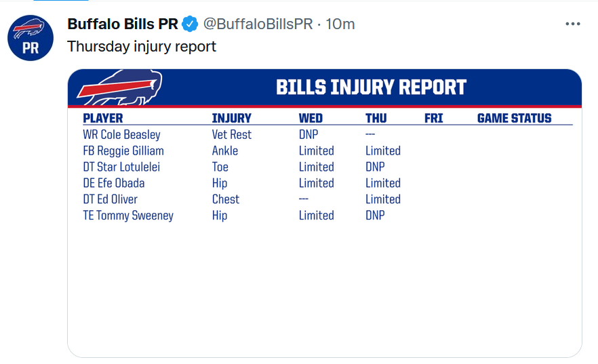Click TE Tommy Sweeney in the table
Image resolution: width=598 pixels, height=364 pixels.
pyautogui.click(x=128, y=216)
